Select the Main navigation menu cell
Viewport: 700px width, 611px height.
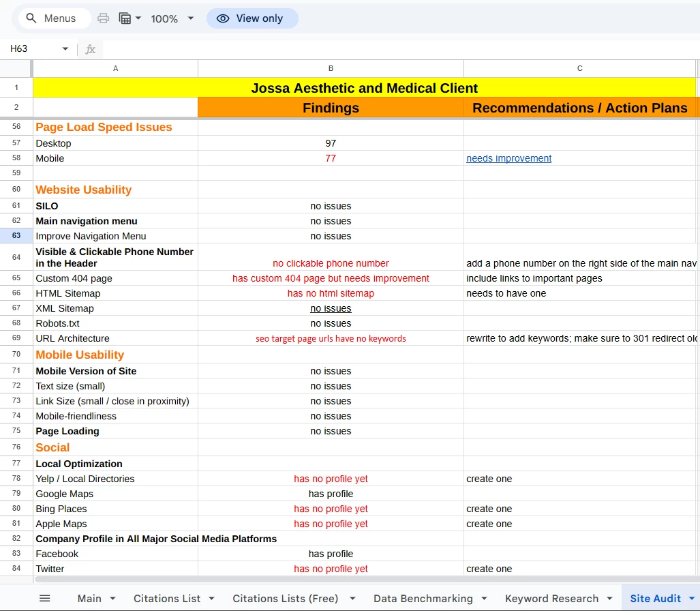(x=116, y=221)
